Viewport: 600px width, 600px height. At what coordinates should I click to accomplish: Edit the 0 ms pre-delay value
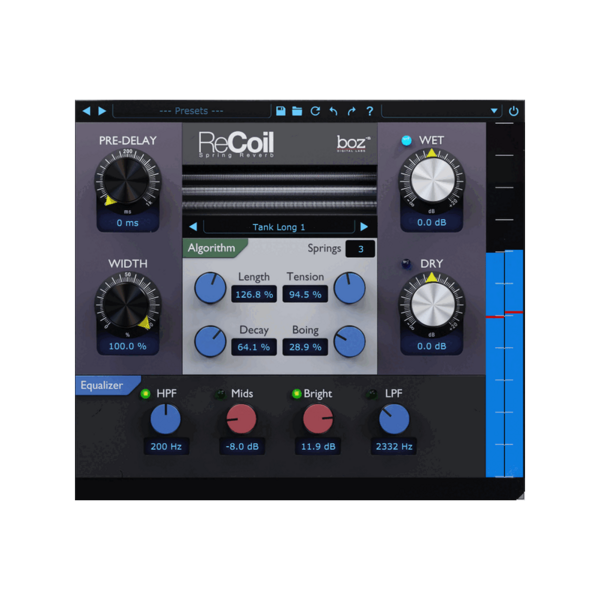click(127, 223)
